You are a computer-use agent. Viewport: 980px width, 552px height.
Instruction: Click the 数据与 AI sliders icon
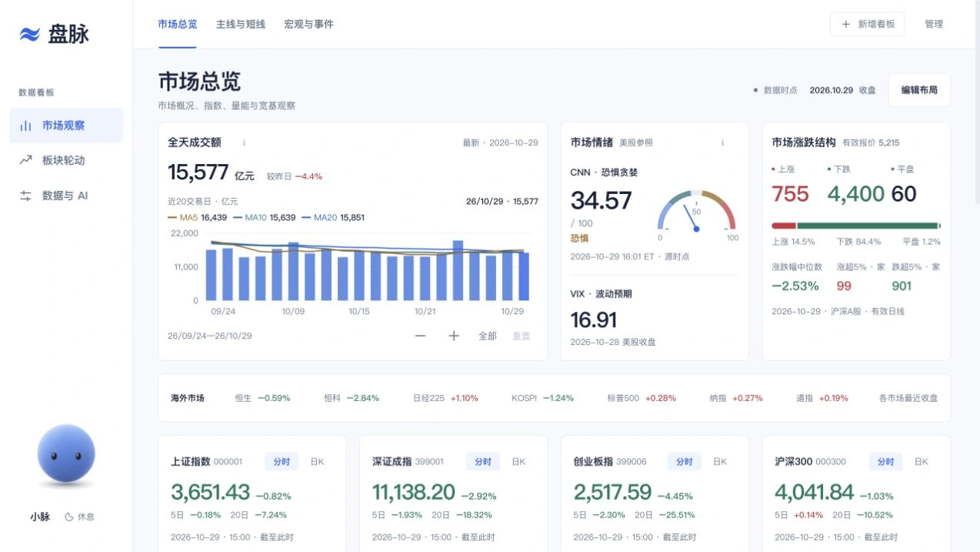25,196
